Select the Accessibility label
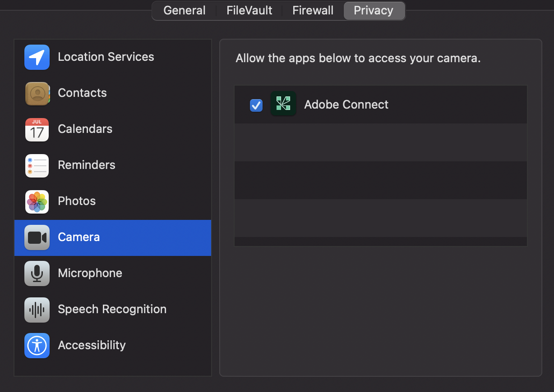The image size is (554, 392). coord(92,345)
